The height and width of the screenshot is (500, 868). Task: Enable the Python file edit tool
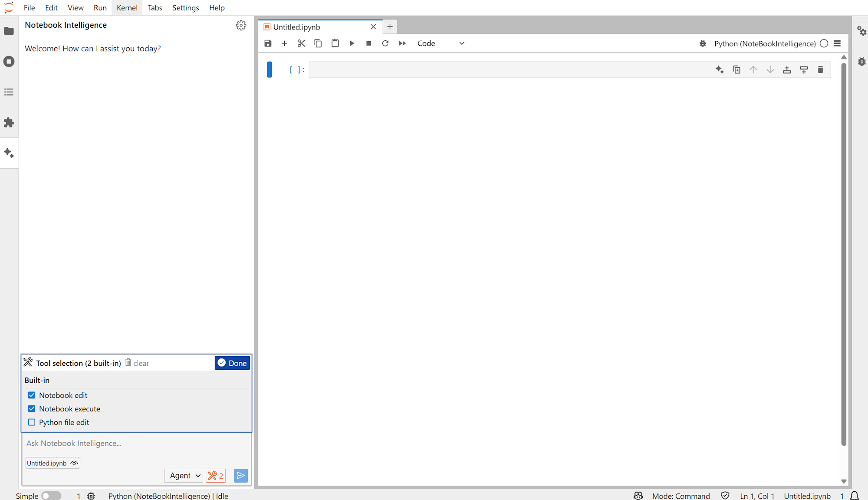[32, 422]
